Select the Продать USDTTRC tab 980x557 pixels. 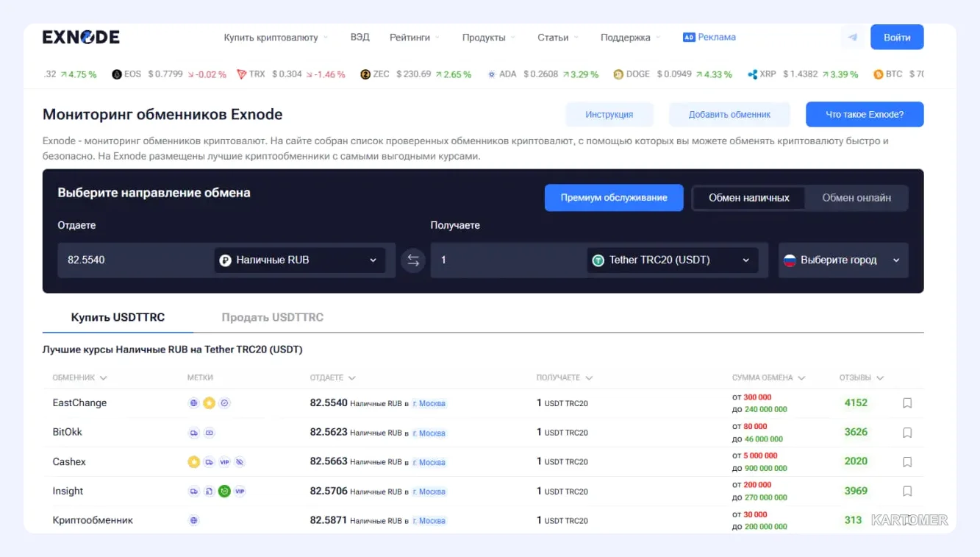[x=273, y=317]
